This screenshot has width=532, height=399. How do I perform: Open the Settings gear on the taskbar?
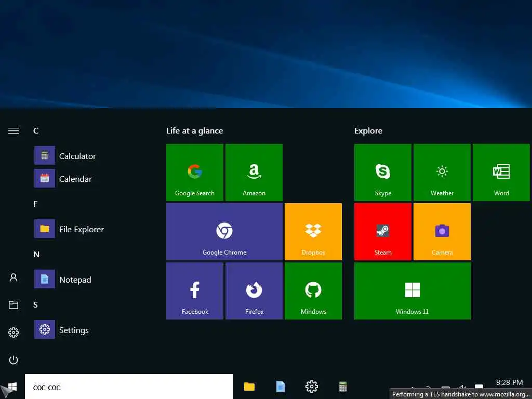tap(312, 387)
